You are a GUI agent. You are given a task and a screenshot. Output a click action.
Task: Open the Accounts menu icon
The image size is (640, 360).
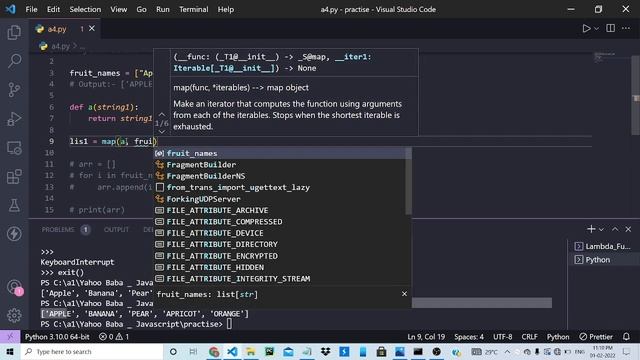click(14, 287)
